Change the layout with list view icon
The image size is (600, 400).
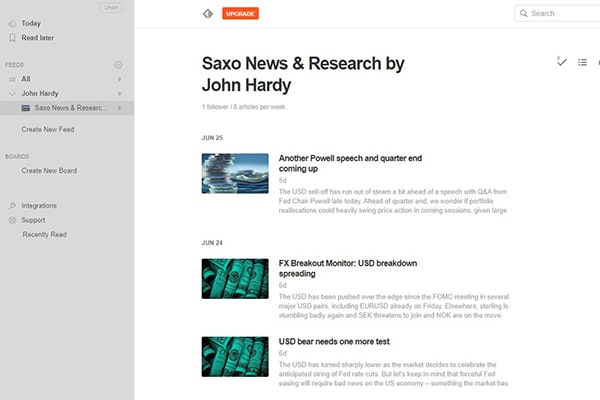click(x=582, y=62)
